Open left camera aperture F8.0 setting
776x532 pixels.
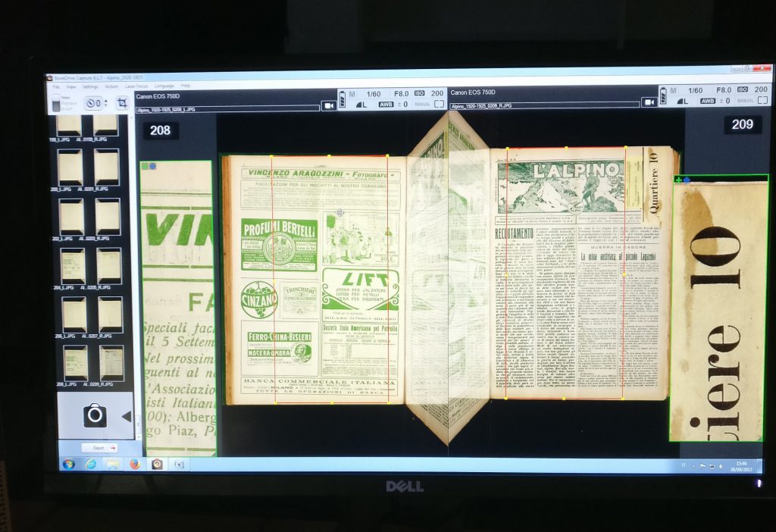pos(402,93)
